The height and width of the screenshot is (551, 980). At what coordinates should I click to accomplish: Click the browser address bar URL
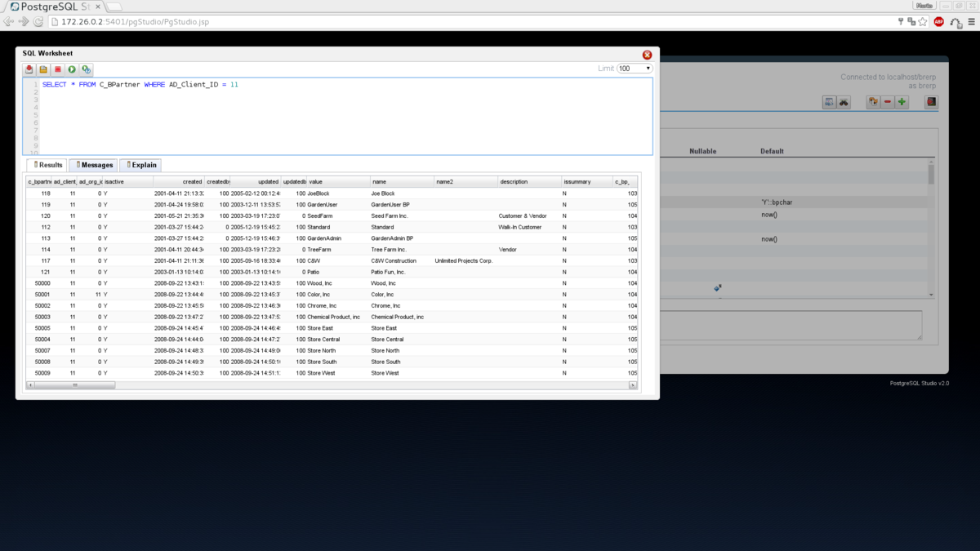point(135,22)
